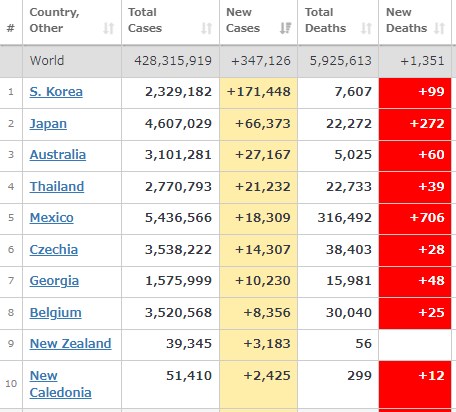This screenshot has height=412, width=456.
Task: Select Australia total deaths 5,025
Action: [x=353, y=155]
